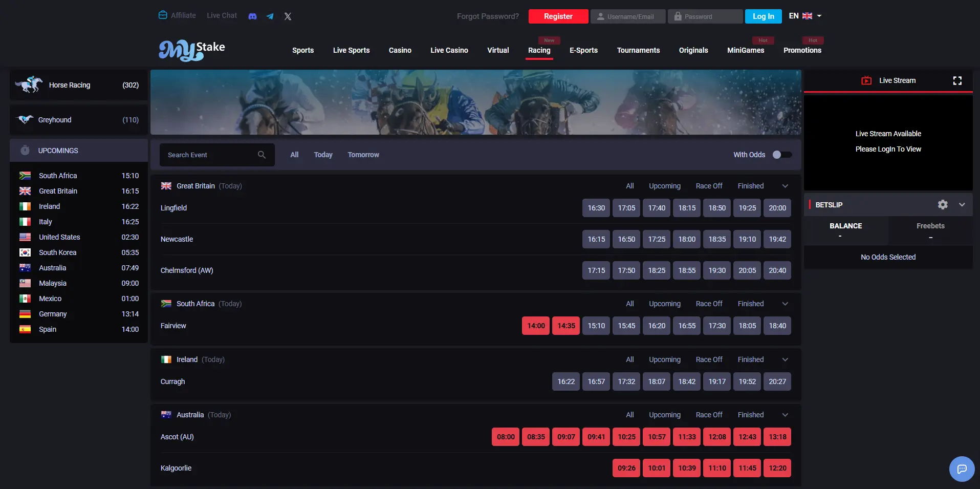Screen dimensions: 980x489
Task: Open the chat support bubble
Action: coord(962,469)
